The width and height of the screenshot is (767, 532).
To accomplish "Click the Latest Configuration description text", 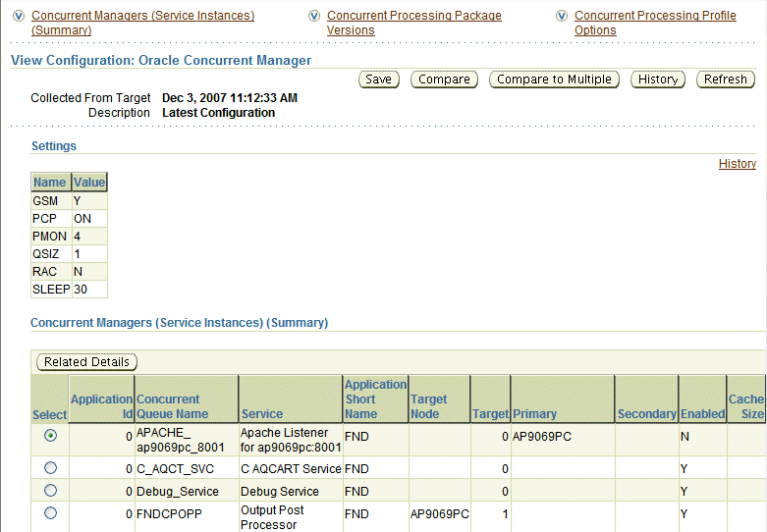I will click(218, 113).
